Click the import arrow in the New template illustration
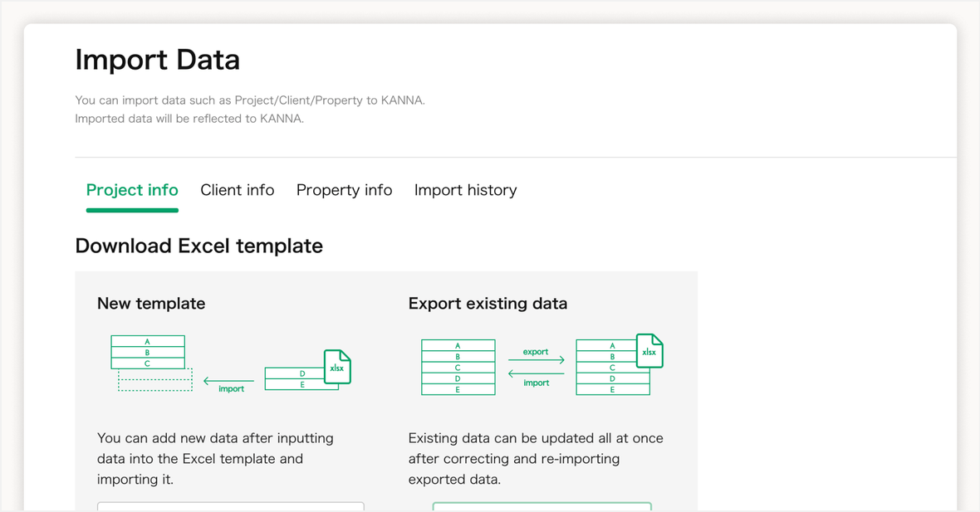Screen dimensions: 980x512 click(228, 381)
